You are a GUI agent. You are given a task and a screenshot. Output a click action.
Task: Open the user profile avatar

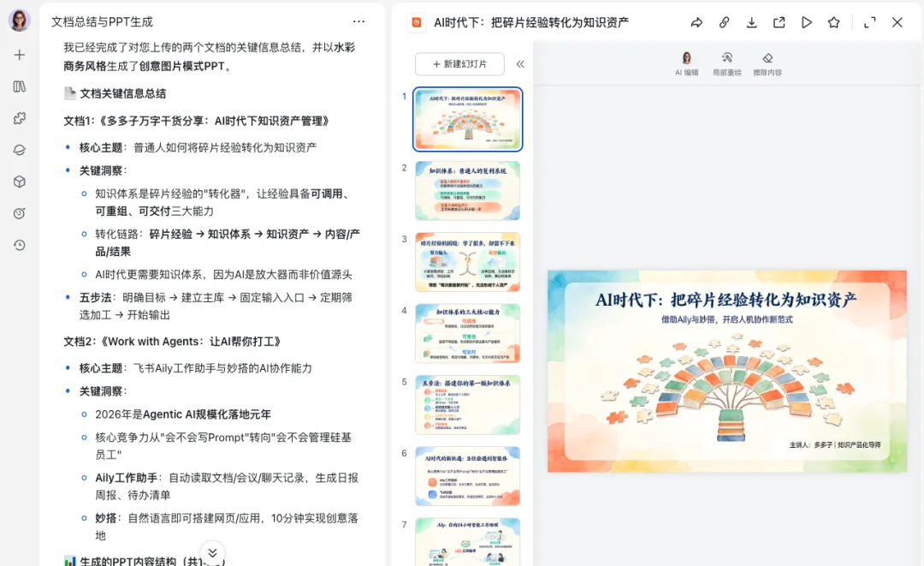[20, 21]
